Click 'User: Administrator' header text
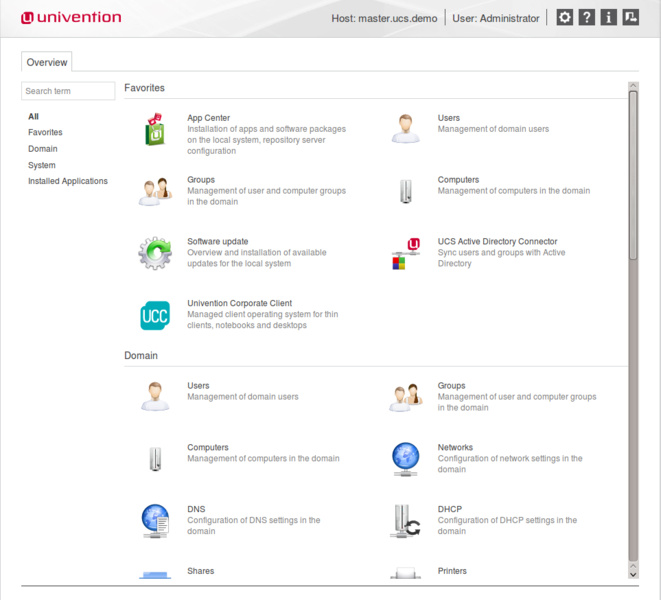 coord(496,19)
